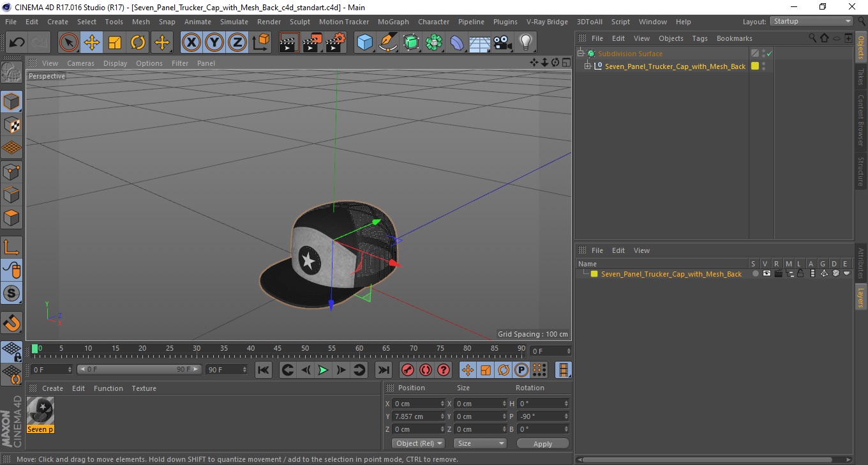Click Render View clapperboard icon
The height and width of the screenshot is (465, 868).
tap(290, 43)
